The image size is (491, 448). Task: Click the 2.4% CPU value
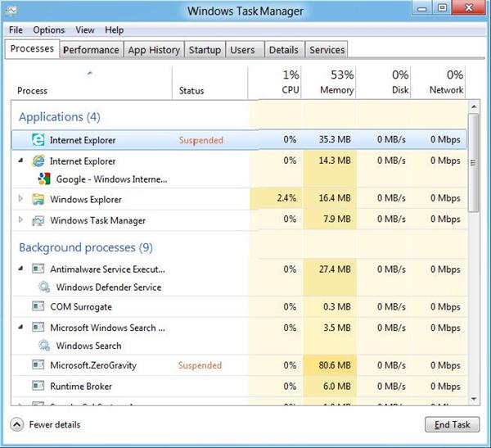tap(286, 198)
